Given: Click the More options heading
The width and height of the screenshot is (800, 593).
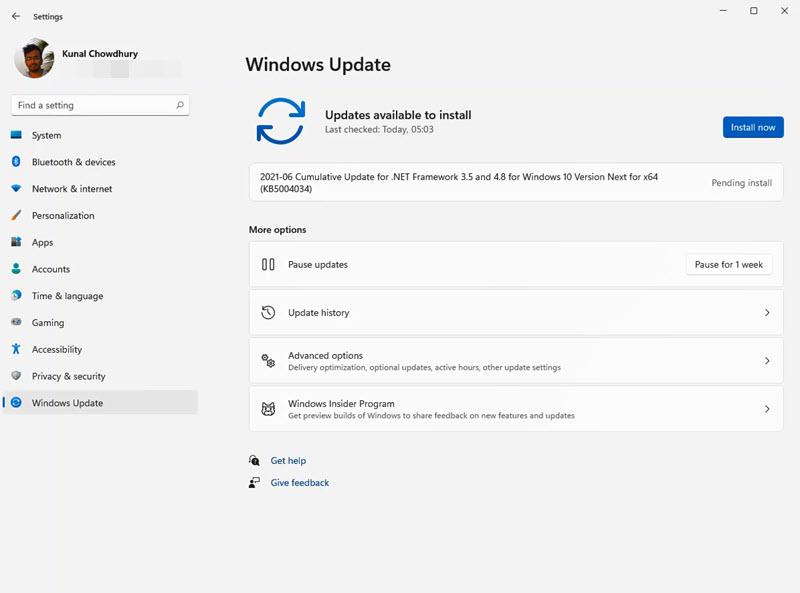Looking at the screenshot, I should coord(278,230).
